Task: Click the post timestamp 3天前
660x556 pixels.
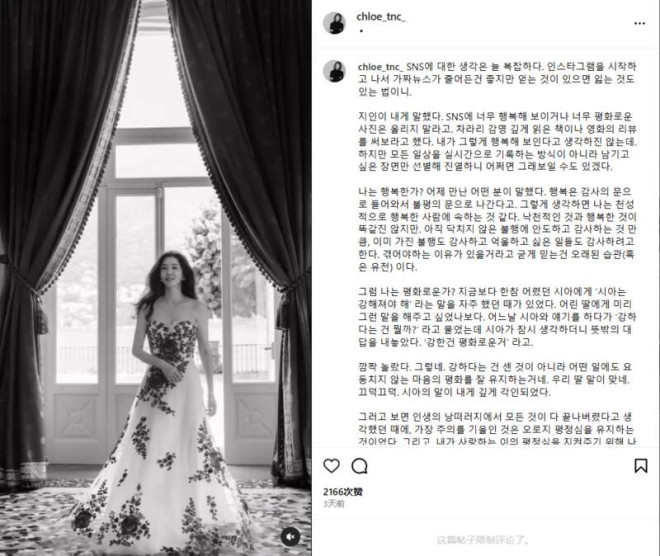Action: click(x=333, y=504)
